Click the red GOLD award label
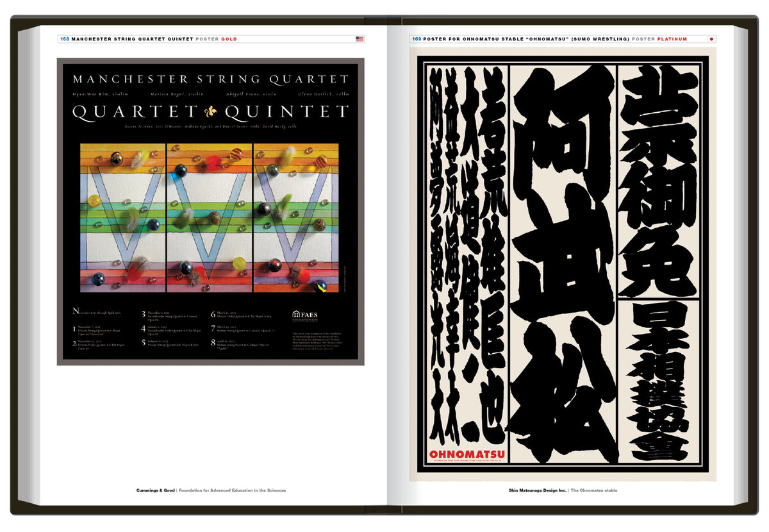 click(229, 39)
